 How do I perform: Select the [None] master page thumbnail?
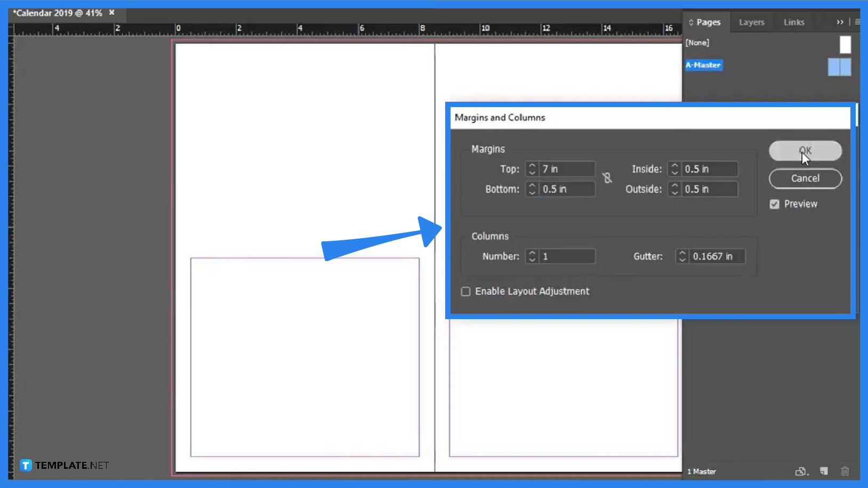click(846, 45)
